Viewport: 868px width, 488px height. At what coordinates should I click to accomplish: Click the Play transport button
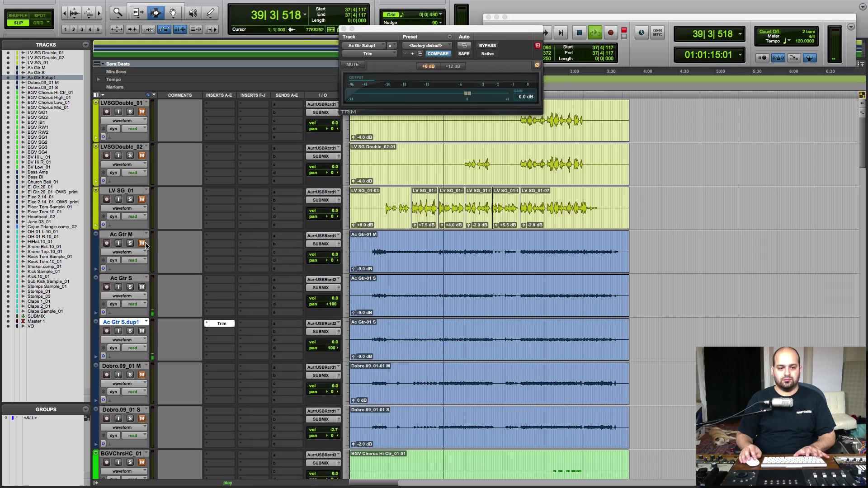click(x=595, y=33)
